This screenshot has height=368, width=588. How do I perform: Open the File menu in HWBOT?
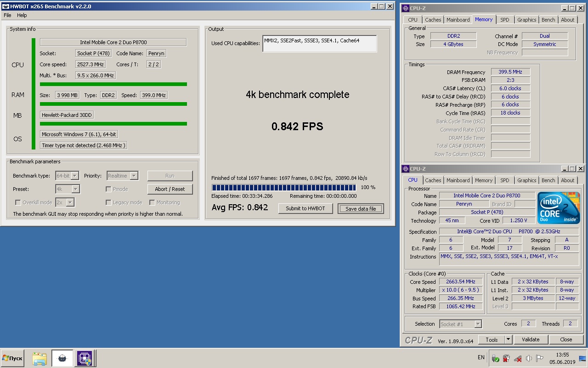7,15
